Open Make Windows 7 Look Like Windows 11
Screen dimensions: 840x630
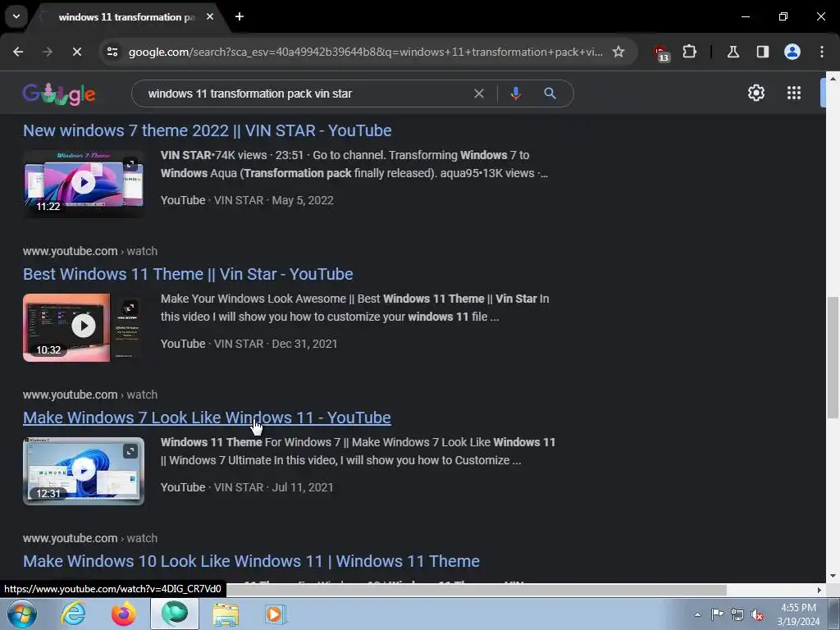pos(207,418)
